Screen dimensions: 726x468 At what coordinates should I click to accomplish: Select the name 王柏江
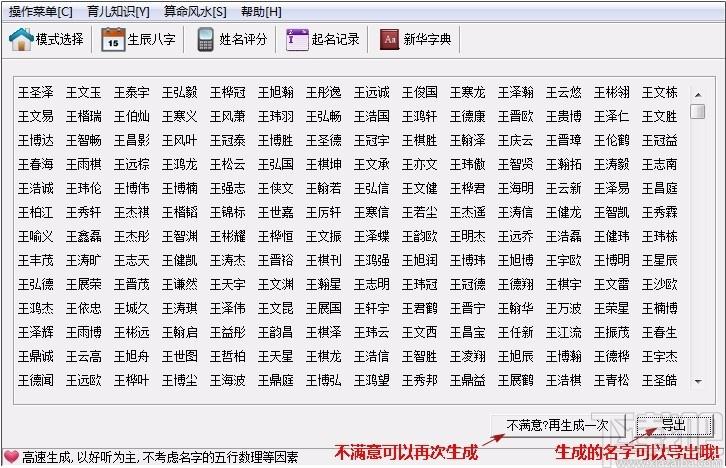(36, 212)
